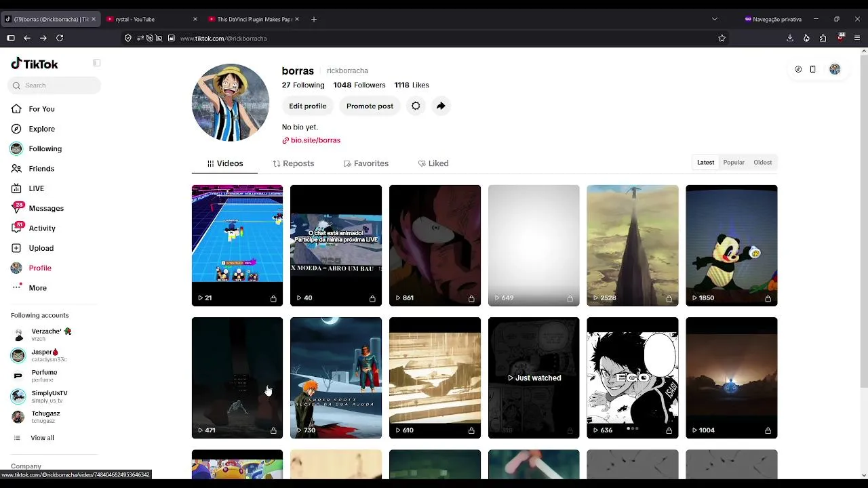The image size is (868, 488).
Task: Sort videos by Popular
Action: click(734, 163)
